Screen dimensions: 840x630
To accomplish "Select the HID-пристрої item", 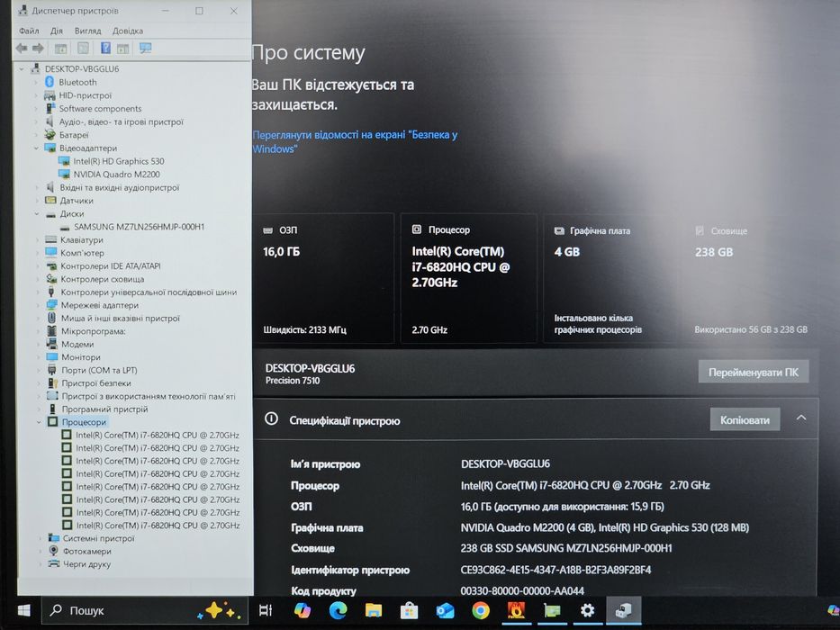I will (86, 95).
